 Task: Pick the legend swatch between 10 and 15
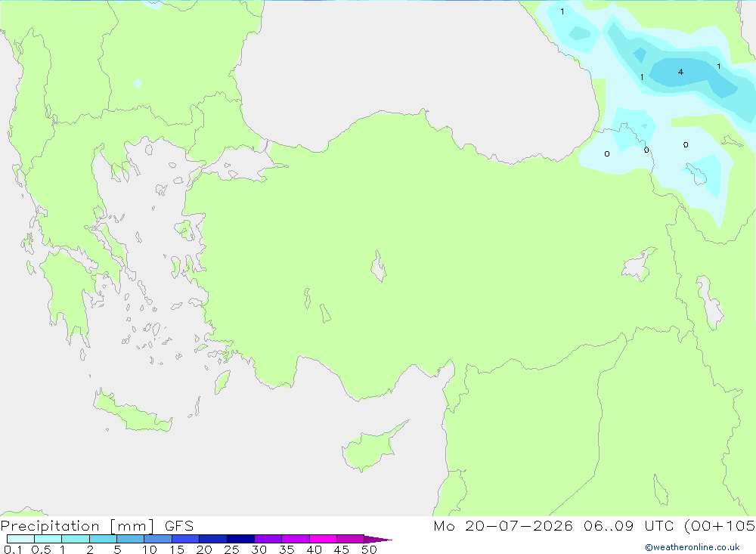158,539
